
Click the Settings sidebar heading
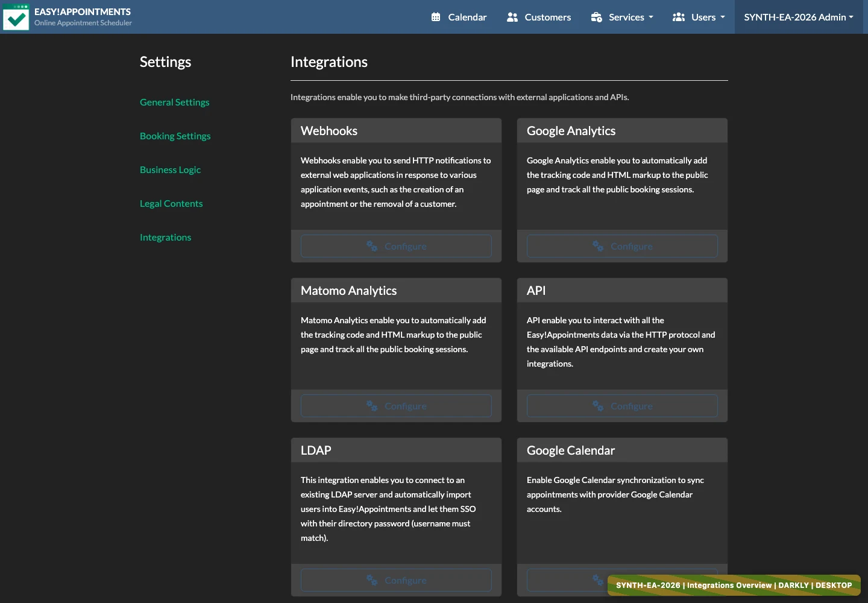(165, 62)
